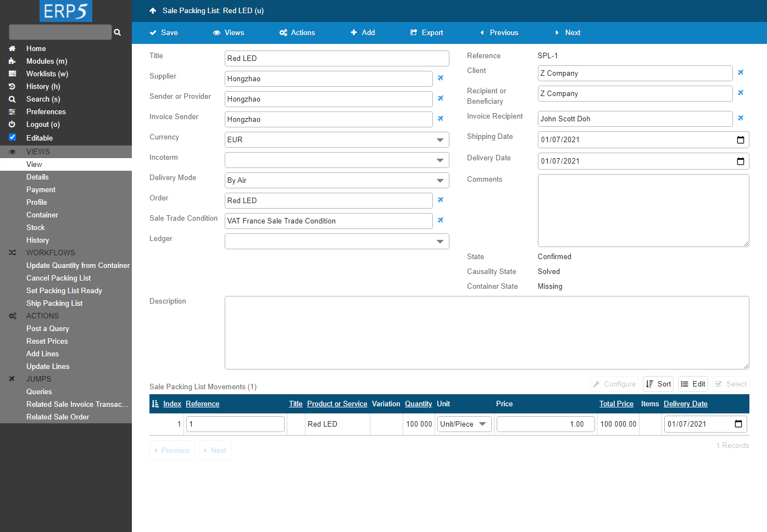Jump to Invoice Recipient John Scott Doh
This screenshot has height=532, width=767.
click(741, 118)
